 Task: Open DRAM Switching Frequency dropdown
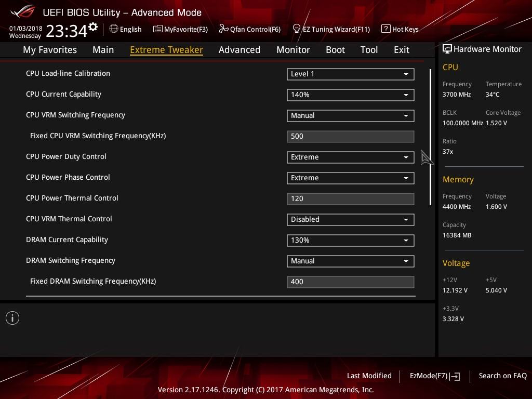tap(351, 261)
